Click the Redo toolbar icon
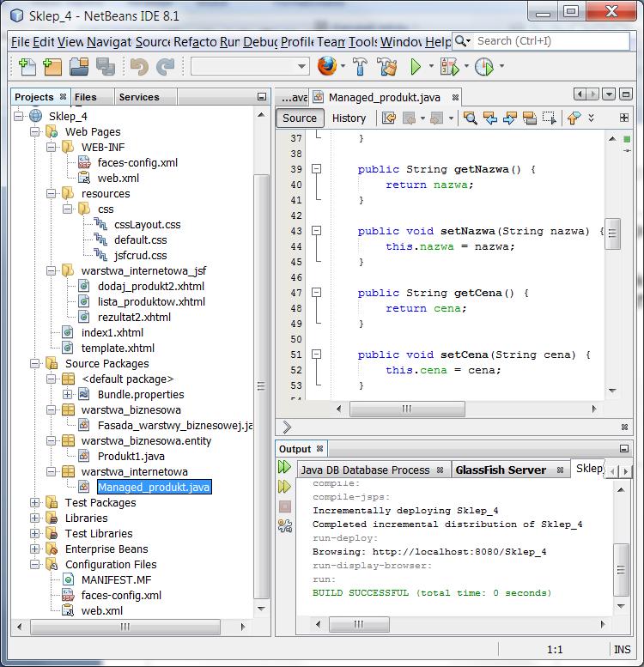The image size is (644, 667). [166, 67]
